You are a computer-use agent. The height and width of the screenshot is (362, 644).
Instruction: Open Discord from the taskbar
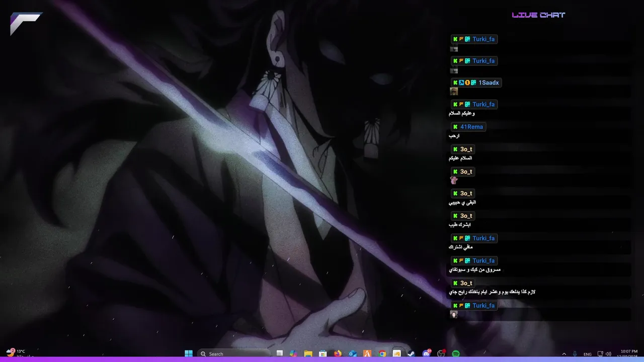pos(427,353)
